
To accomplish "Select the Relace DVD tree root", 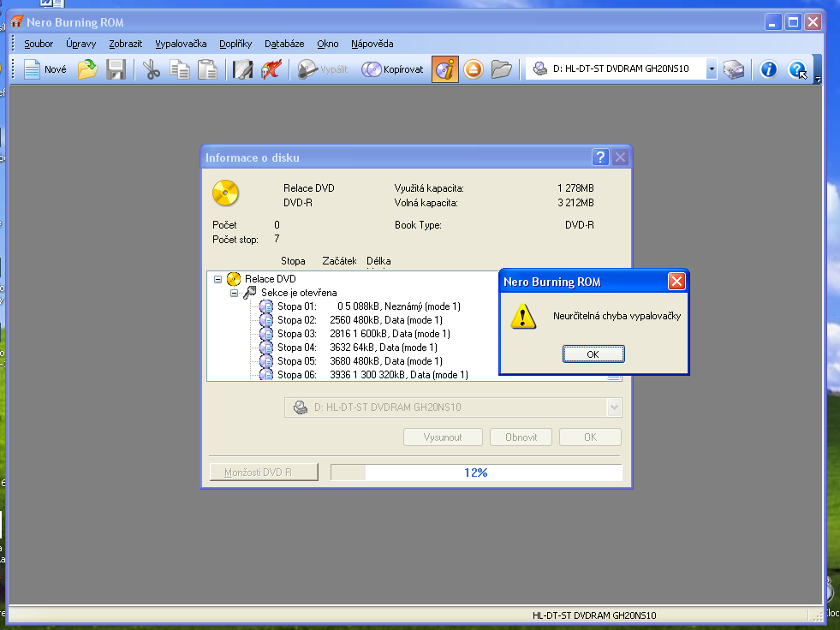I will (270, 279).
